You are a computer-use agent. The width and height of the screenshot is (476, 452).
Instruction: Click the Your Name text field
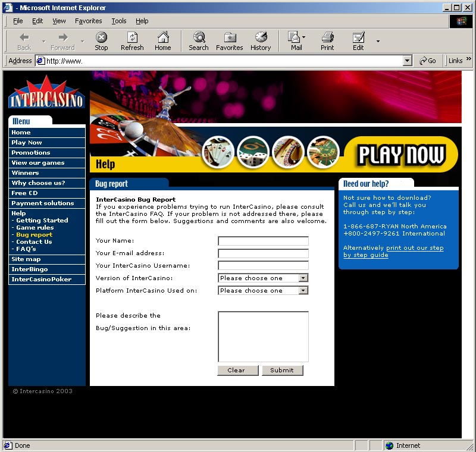[263, 241]
